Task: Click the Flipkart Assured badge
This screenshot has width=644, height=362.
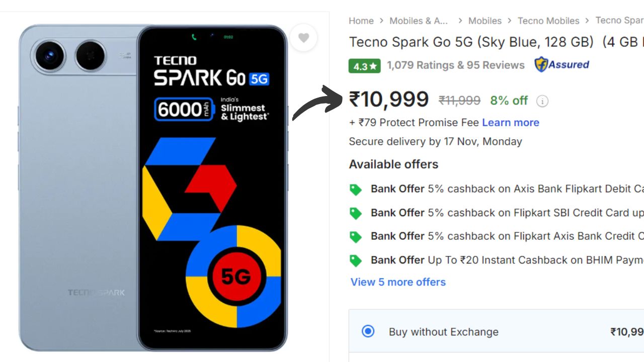Action: point(562,65)
